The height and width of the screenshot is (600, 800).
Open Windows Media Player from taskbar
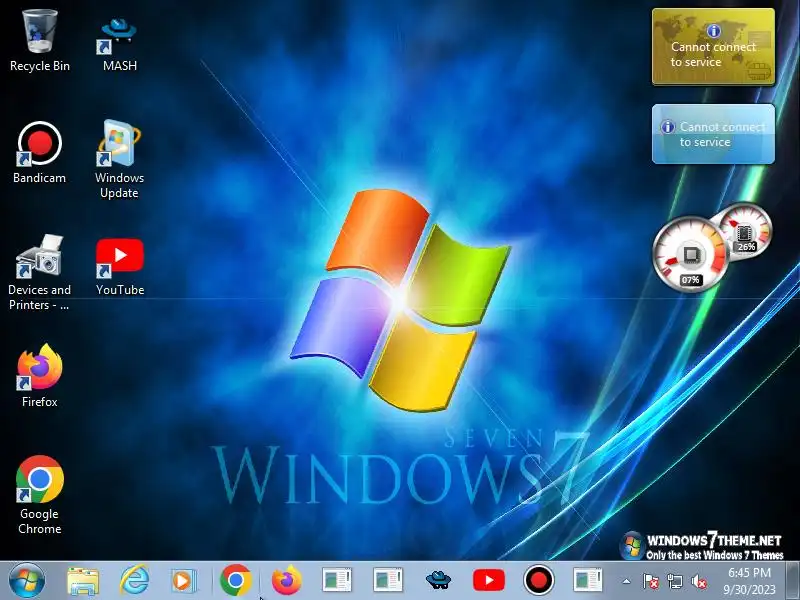click(183, 581)
